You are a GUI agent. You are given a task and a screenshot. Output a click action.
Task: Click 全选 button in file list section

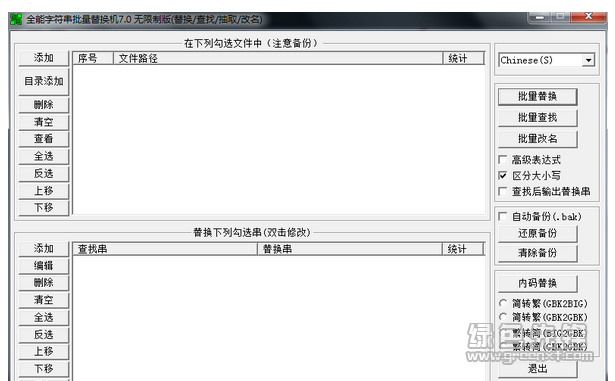44,156
